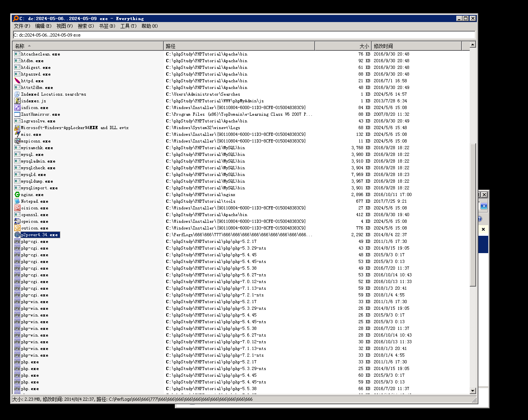Click php.exe icon in the php-5.5.38 row
The height and width of the screenshot is (420, 528).
[x=17, y=389]
